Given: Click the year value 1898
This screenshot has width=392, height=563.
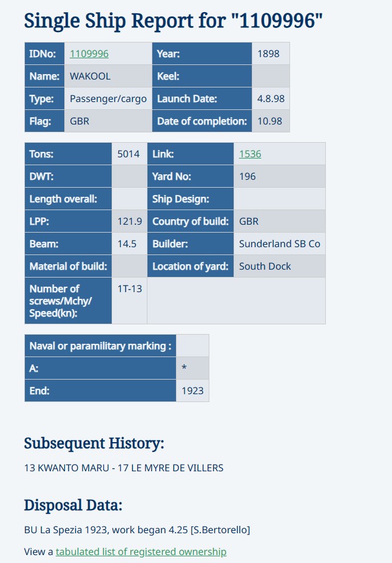Looking at the screenshot, I should [268, 53].
